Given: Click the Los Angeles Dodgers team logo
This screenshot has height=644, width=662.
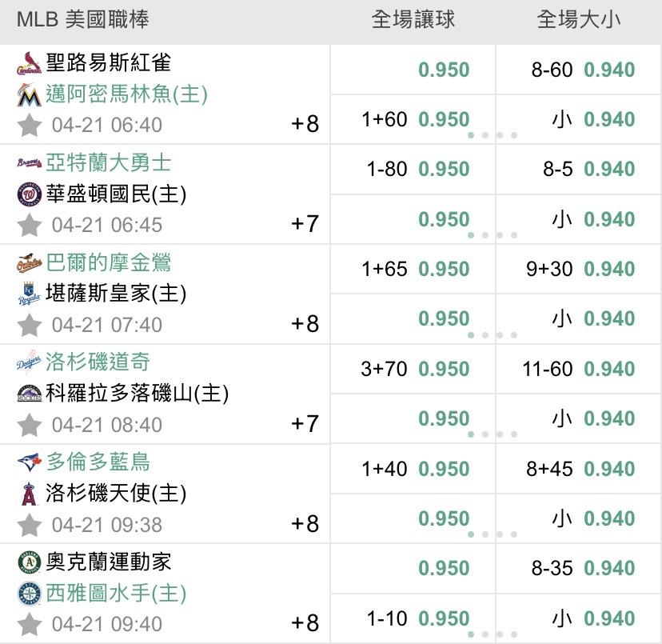Looking at the screenshot, I should [29, 362].
